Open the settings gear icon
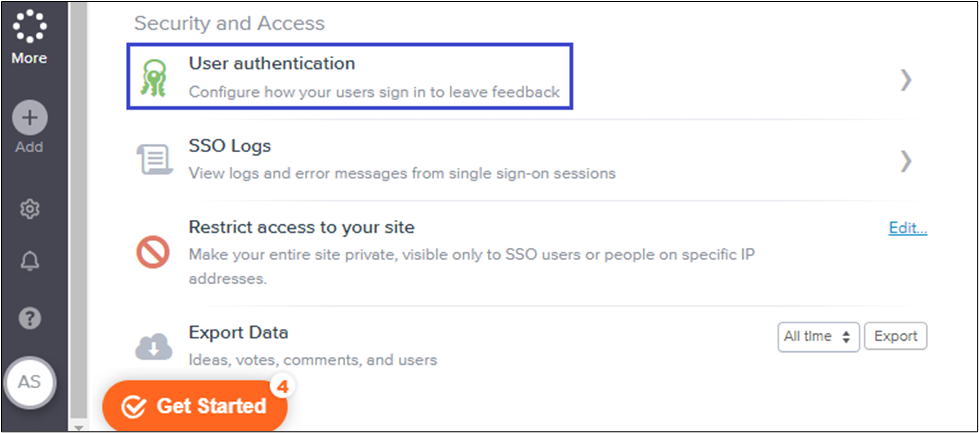979x433 pixels. (x=29, y=209)
